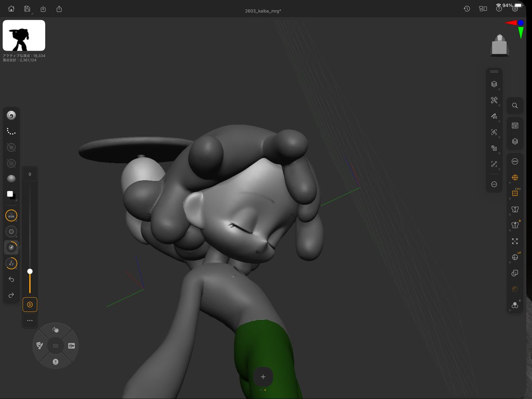Click the silhouette thumbnail preview

click(x=24, y=35)
